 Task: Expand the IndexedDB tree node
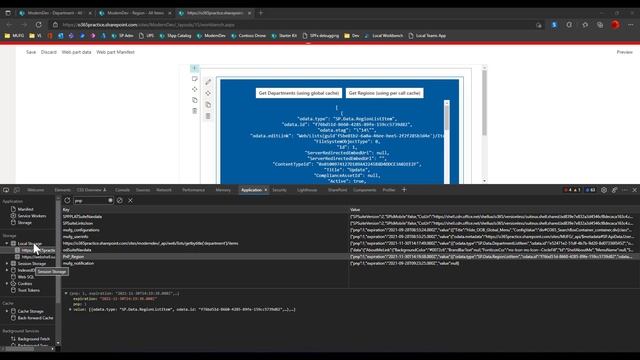(x=7, y=270)
